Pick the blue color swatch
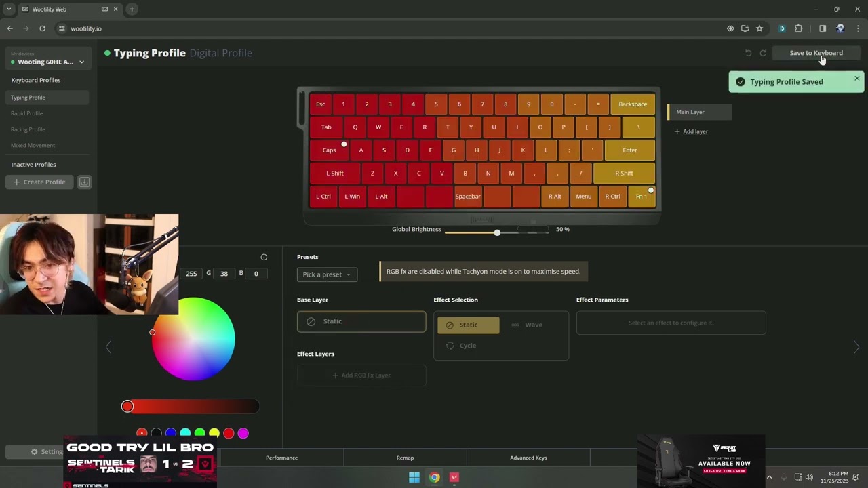This screenshot has height=488, width=868. point(171,433)
